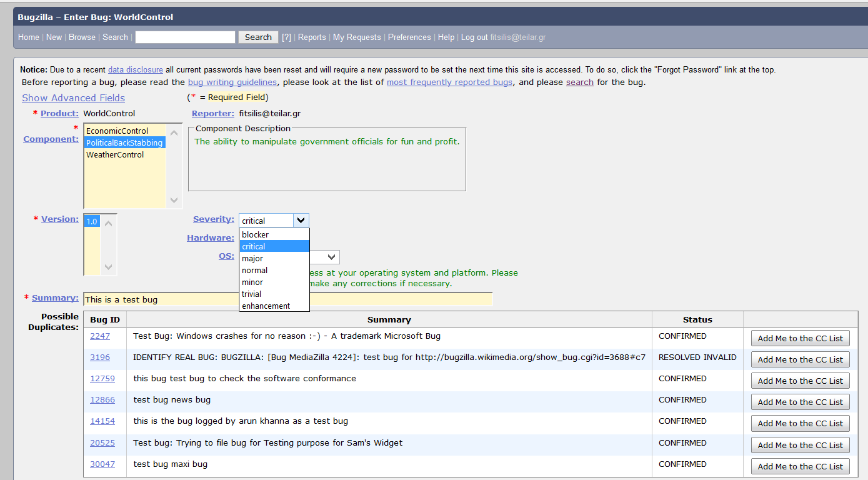Choose major severity

[x=274, y=259]
